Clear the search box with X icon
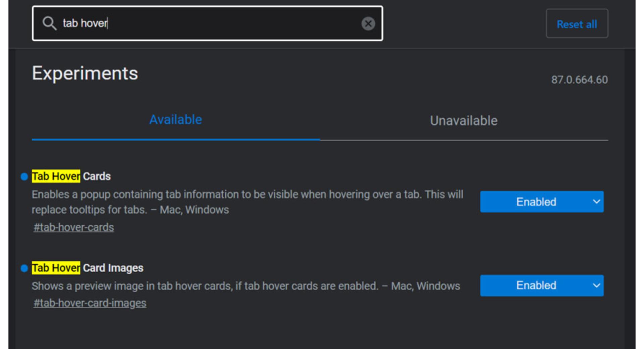 (x=368, y=23)
